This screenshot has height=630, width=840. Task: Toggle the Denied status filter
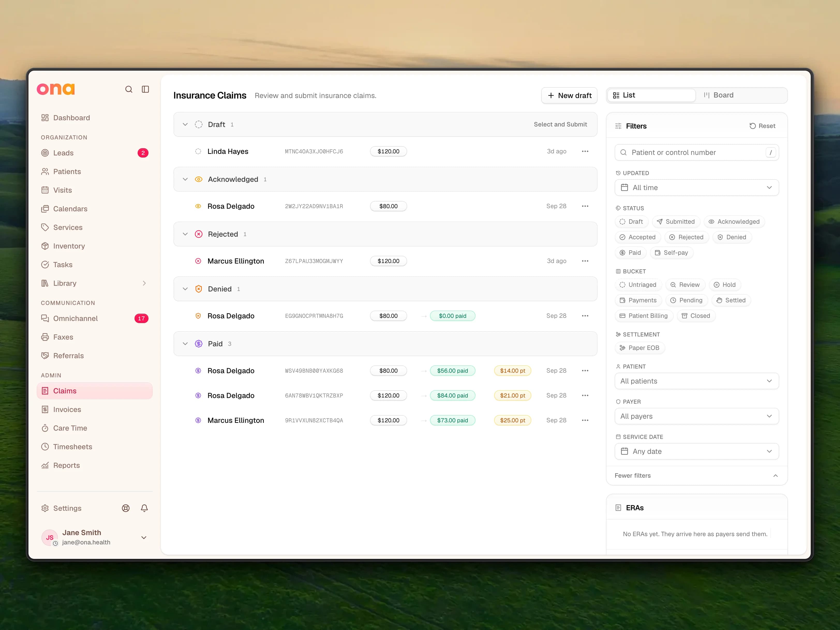click(x=732, y=237)
